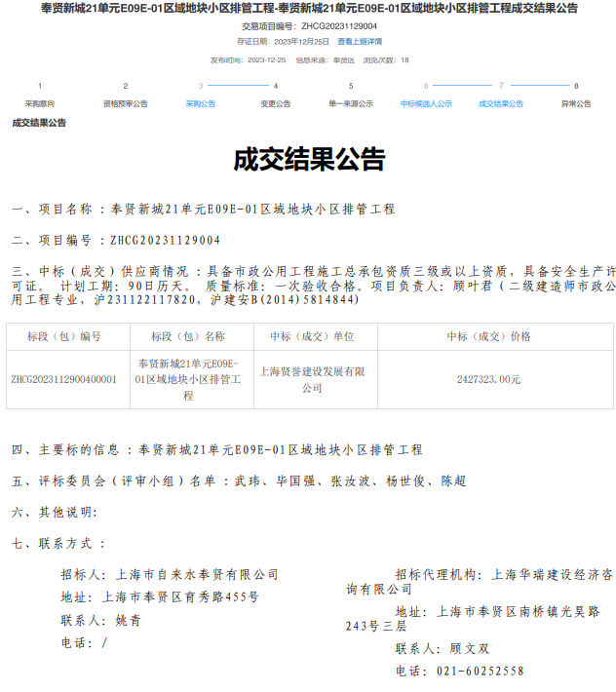Viewport: 616px width, 692px height.
Task: Click the 标段（包）编号 table header
Action: point(64,336)
